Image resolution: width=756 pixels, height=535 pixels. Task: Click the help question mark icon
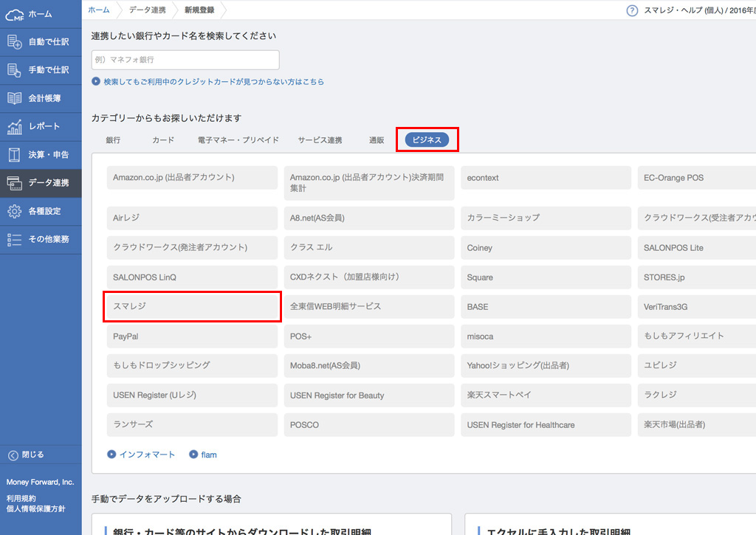coord(632,10)
